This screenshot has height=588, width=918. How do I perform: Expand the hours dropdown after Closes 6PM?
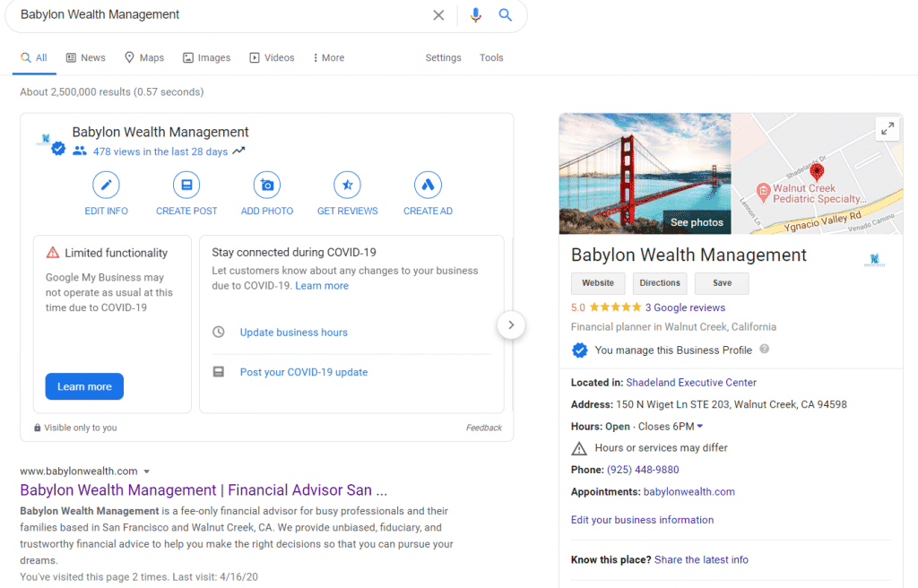pyautogui.click(x=699, y=427)
